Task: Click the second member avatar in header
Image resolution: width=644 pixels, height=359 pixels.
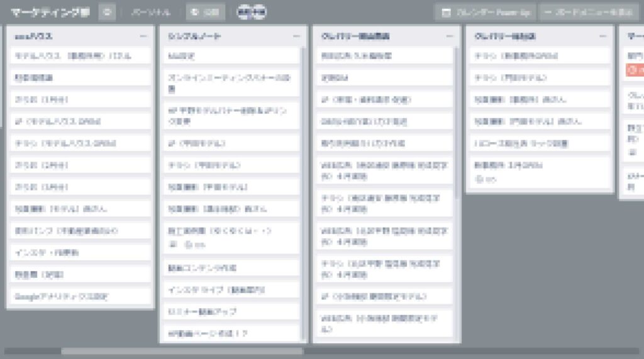Action: pyautogui.click(x=258, y=12)
